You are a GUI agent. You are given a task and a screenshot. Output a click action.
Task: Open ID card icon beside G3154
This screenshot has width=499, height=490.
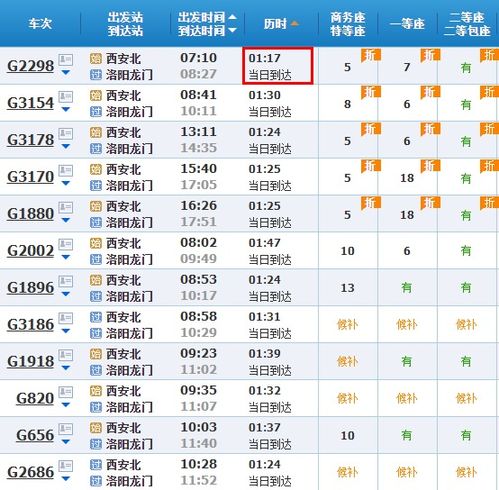pyautogui.click(x=66, y=97)
